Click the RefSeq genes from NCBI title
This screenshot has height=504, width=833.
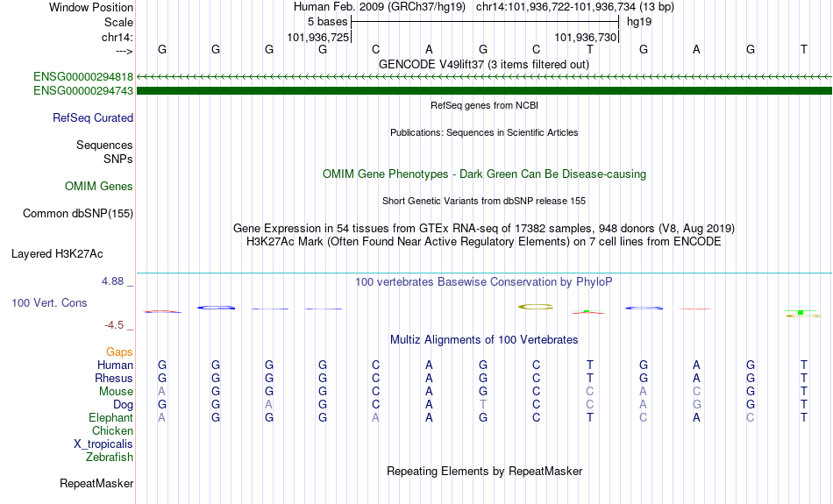(485, 106)
